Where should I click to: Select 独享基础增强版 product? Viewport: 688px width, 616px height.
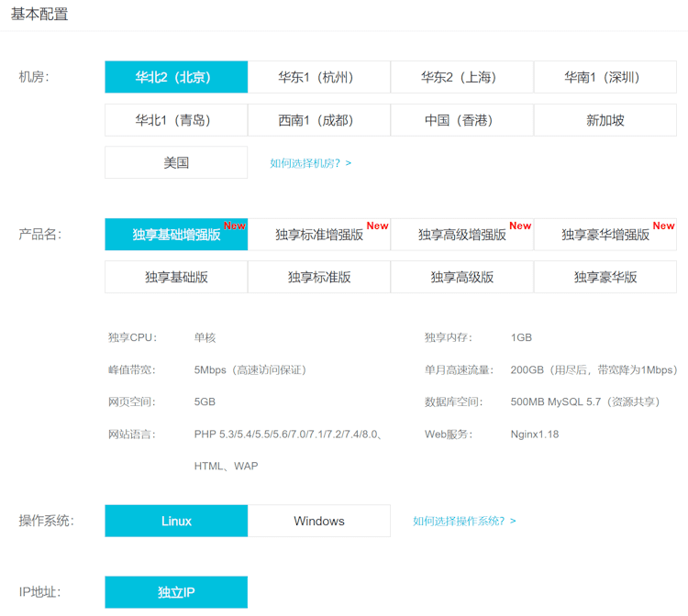tap(176, 235)
